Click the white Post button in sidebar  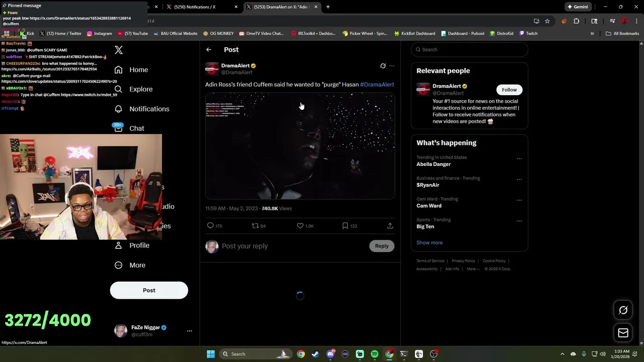coord(149,290)
